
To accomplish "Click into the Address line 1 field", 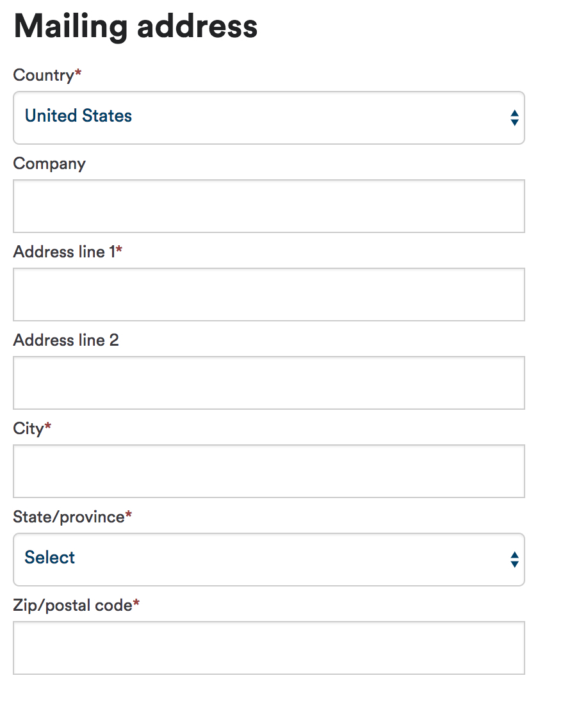I will point(268,295).
